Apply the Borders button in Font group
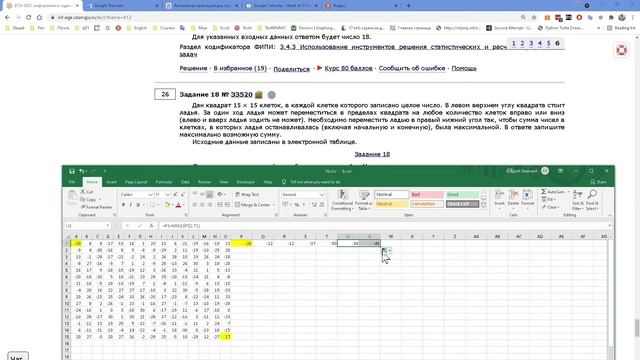 pos(152,205)
